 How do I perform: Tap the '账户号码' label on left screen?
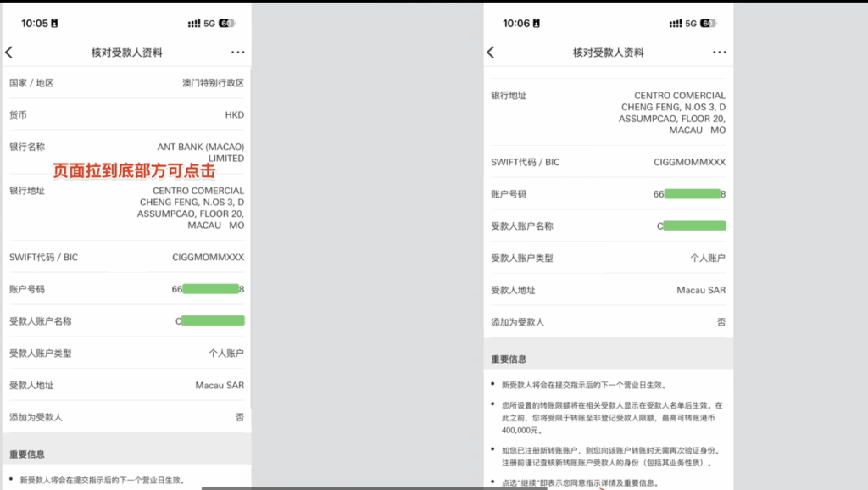(27, 289)
